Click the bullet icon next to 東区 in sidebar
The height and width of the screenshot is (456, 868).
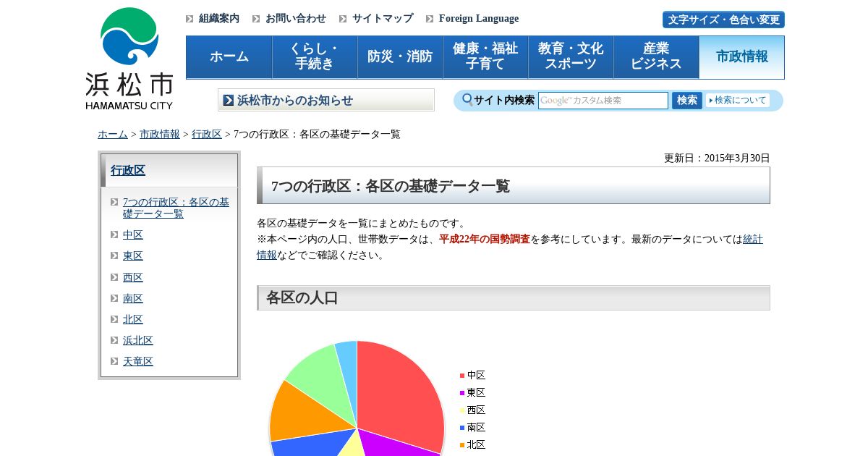point(114,256)
